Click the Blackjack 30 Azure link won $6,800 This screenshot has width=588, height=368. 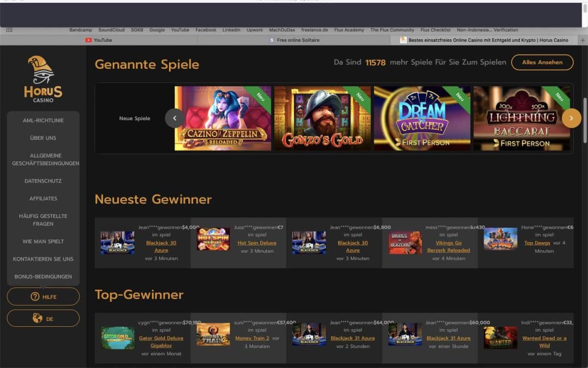coord(353,246)
